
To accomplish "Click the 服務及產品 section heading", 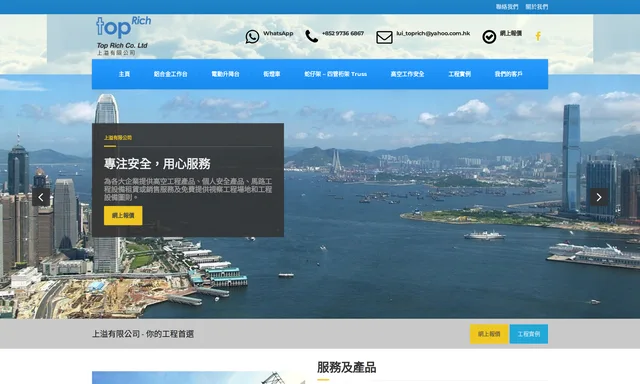I will 346,367.
